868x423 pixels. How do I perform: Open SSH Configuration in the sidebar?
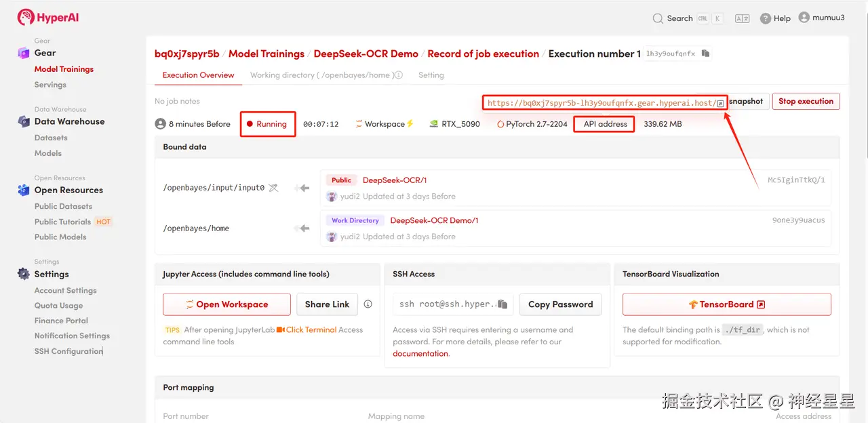[x=68, y=351]
